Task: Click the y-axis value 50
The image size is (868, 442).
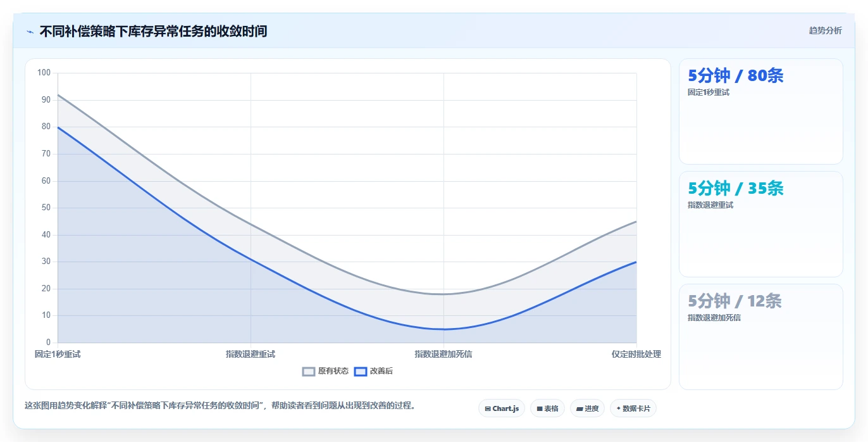Action: pyautogui.click(x=46, y=208)
